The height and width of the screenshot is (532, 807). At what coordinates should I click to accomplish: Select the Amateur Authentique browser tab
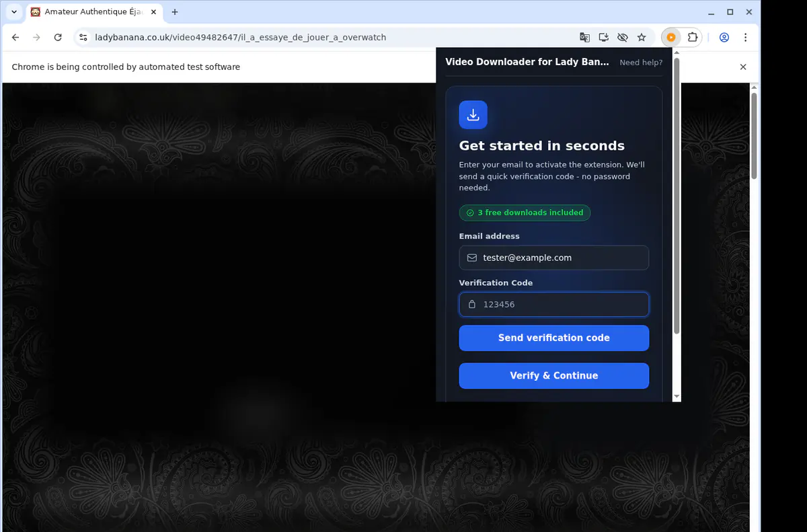[x=93, y=12]
